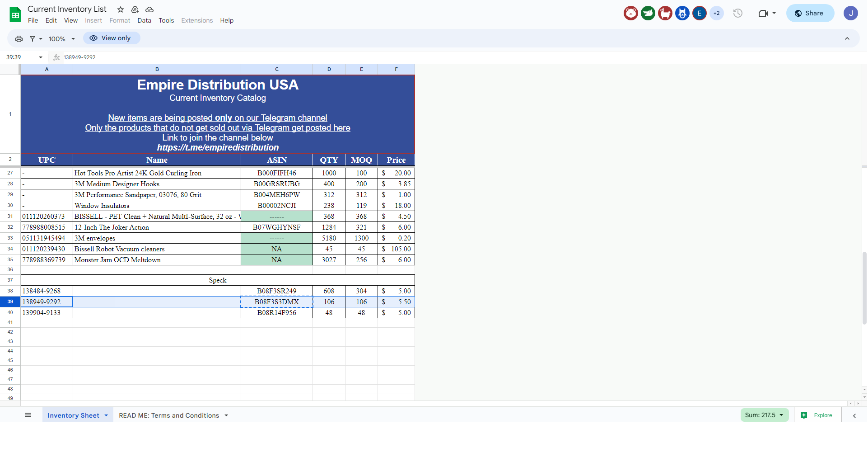Collapse the toolbar header with chevron

(x=847, y=39)
